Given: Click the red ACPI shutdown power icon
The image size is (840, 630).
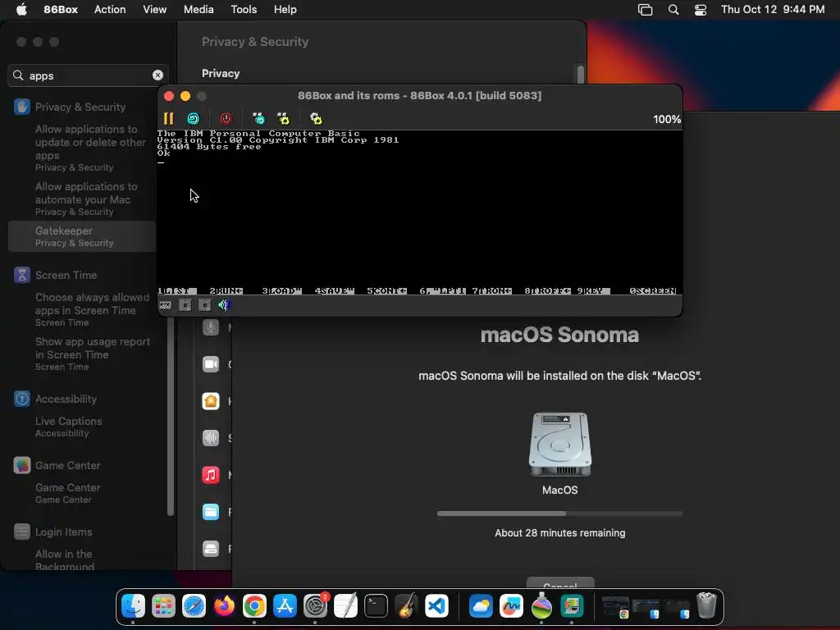Looking at the screenshot, I should tap(226, 118).
